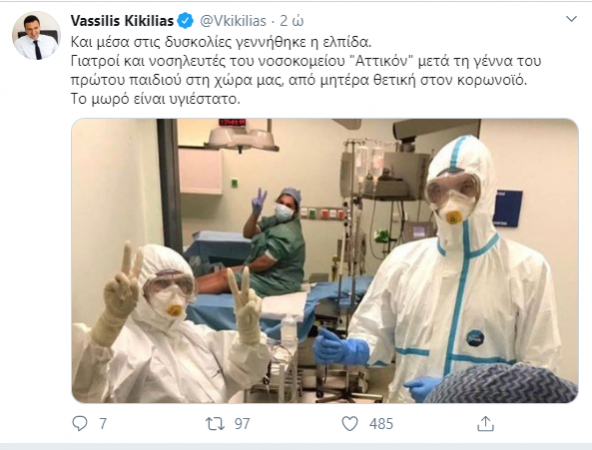Click the blue verified badge
Image resolution: width=592 pixels, height=450 pixels.
coord(185,21)
